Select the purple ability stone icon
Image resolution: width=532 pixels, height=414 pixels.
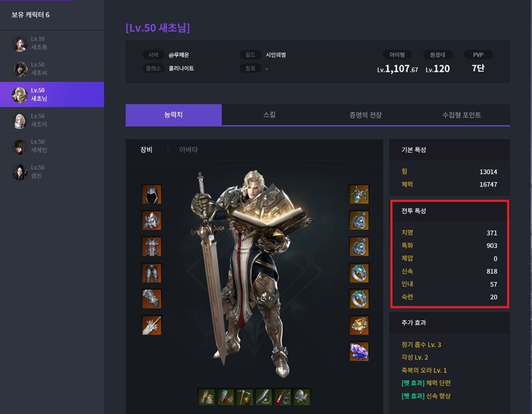359,352
